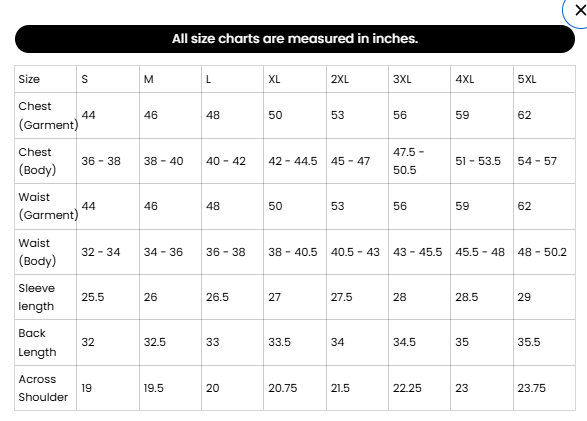This screenshot has height=421, width=587.
Task: Click the Across Shoulder row label
Action: [x=46, y=388]
